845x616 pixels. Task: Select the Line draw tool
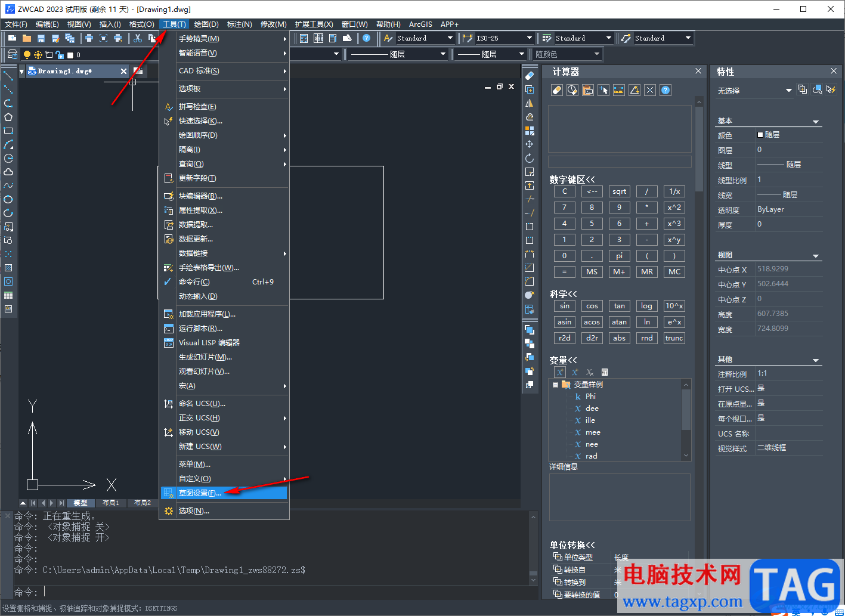pyautogui.click(x=8, y=76)
